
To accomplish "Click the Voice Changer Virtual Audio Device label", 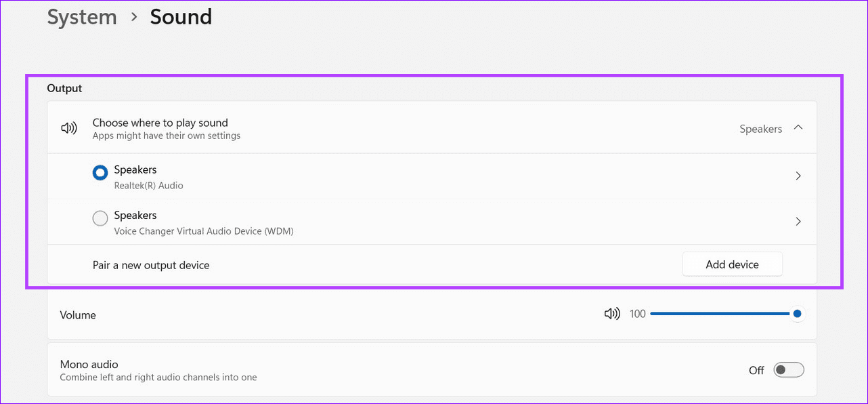I will pos(203,231).
